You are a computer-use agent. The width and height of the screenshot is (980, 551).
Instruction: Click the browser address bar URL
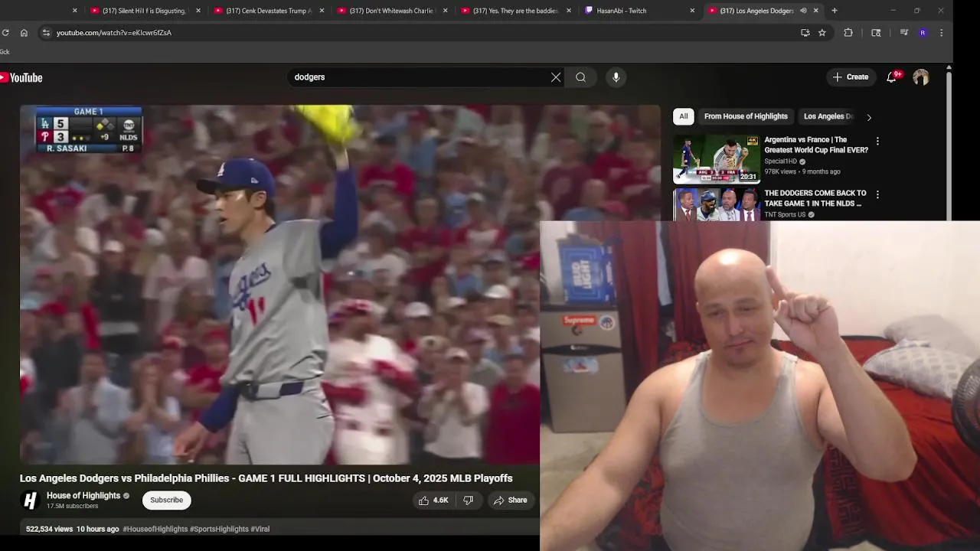pyautogui.click(x=114, y=33)
